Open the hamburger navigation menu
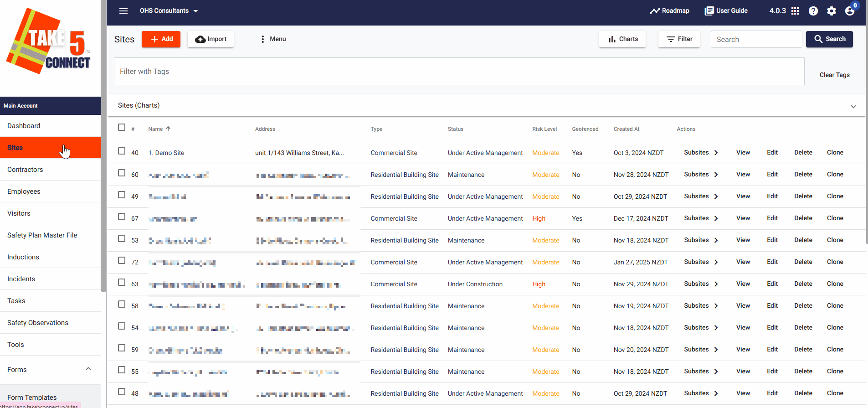The width and height of the screenshot is (868, 408). pos(123,11)
